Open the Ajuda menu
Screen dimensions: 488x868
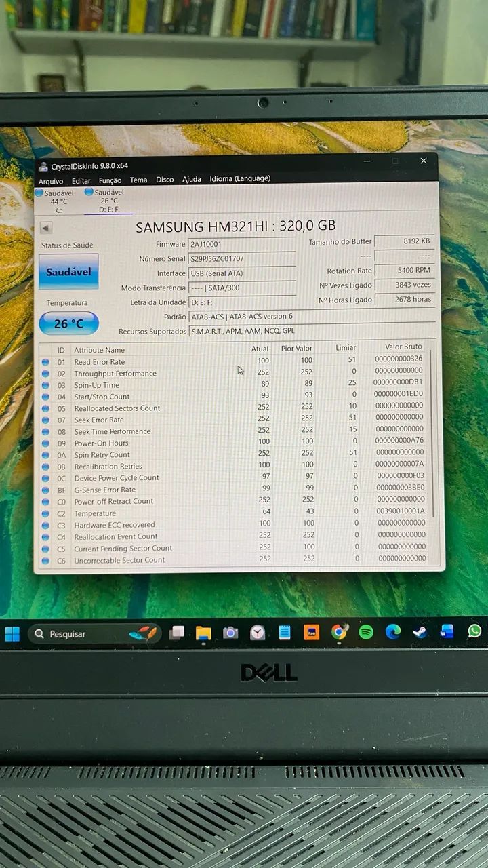192,179
